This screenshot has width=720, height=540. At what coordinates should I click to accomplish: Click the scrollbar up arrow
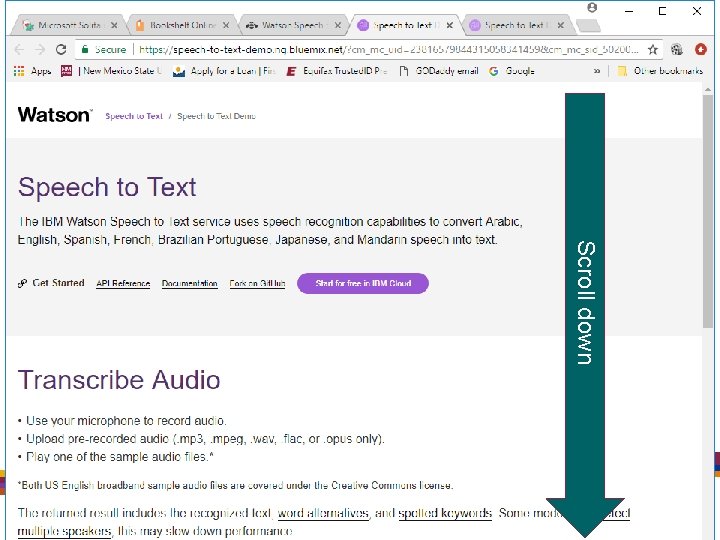pos(708,89)
